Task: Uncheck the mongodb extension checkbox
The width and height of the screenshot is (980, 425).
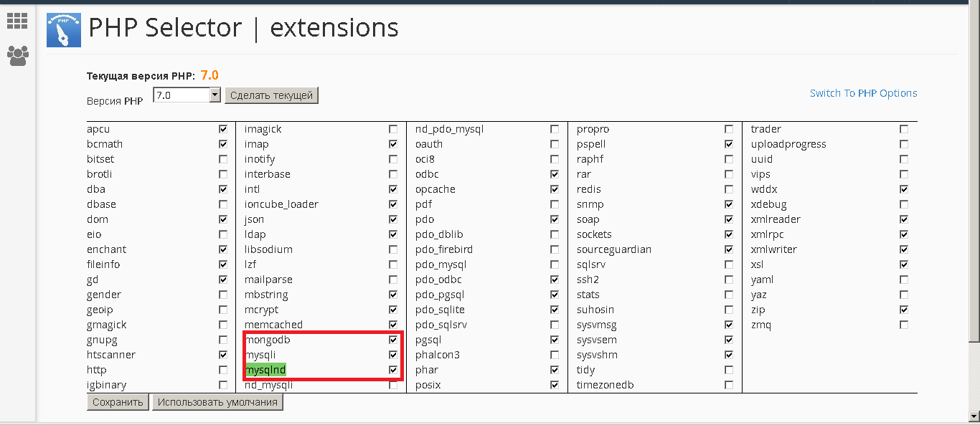Action: pyautogui.click(x=393, y=340)
